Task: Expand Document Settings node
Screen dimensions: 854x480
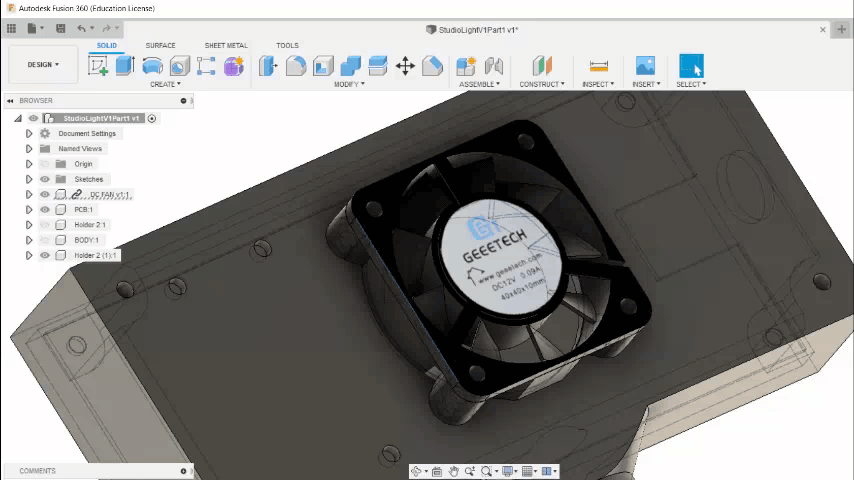Action: [29, 133]
